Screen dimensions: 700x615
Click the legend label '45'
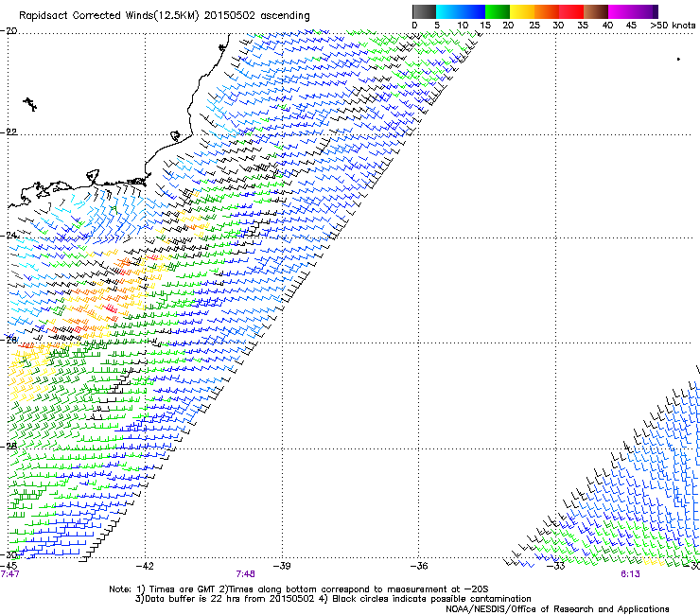[x=631, y=26]
